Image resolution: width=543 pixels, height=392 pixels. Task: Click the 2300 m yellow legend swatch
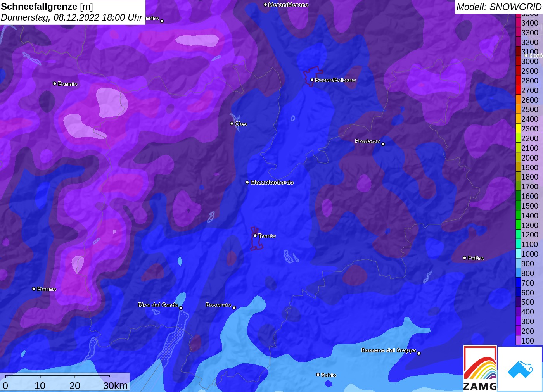[x=518, y=129]
